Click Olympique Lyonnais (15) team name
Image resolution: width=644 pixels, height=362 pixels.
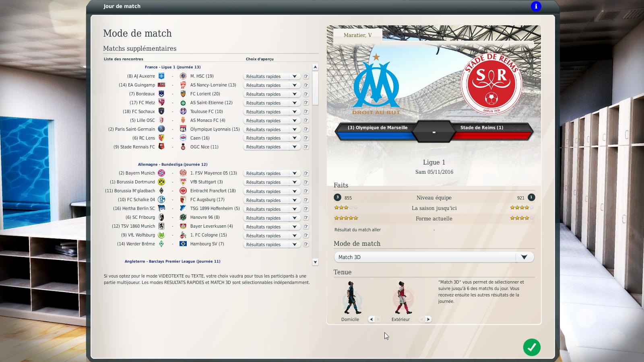coord(215,129)
